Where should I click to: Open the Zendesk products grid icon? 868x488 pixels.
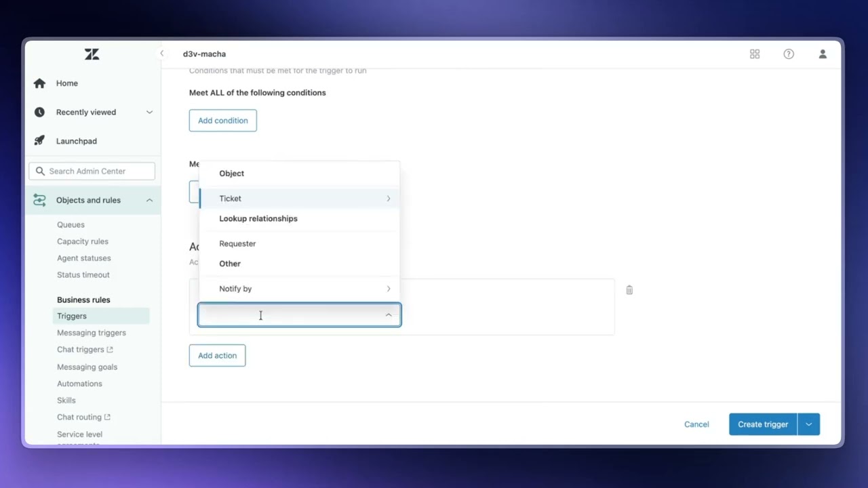(755, 54)
